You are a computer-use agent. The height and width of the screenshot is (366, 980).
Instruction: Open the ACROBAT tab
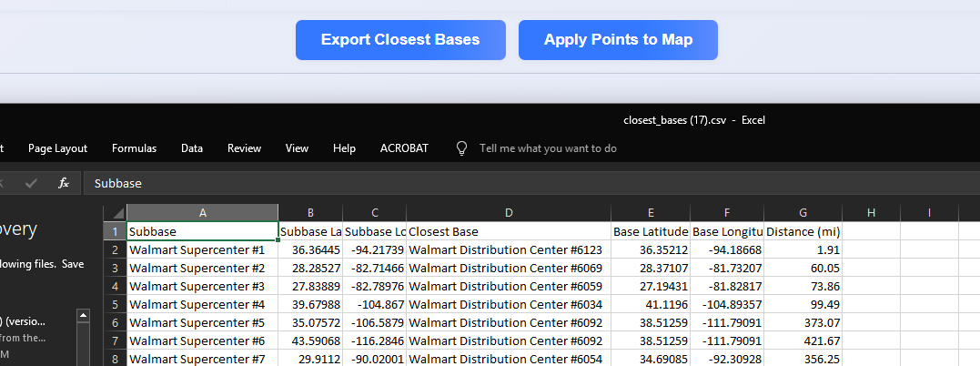point(404,147)
